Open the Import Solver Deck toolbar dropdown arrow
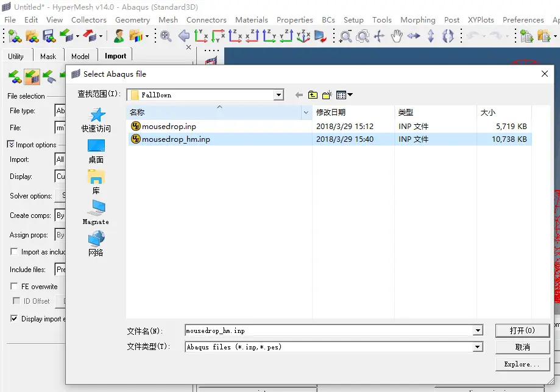This screenshot has height=392, width=560. coord(77,37)
